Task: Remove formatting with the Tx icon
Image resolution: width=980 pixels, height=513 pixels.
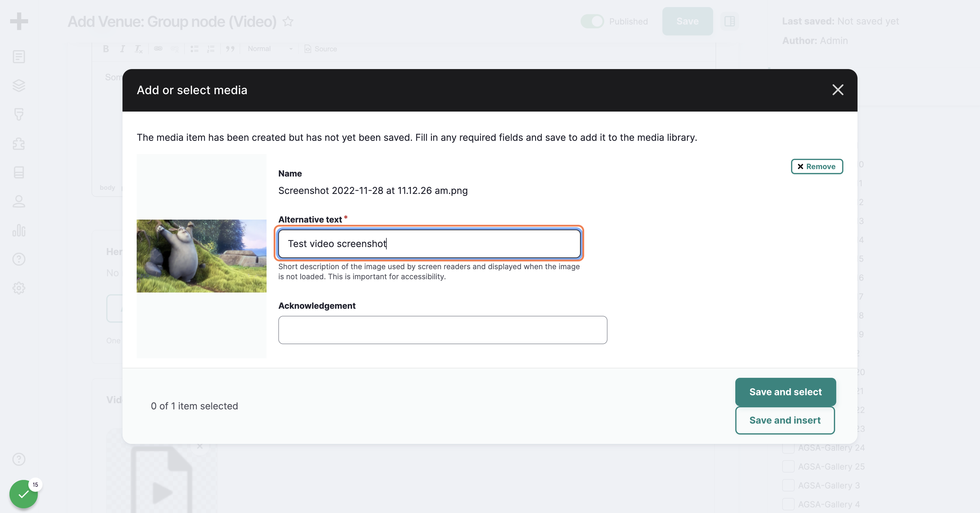Action: (138, 49)
